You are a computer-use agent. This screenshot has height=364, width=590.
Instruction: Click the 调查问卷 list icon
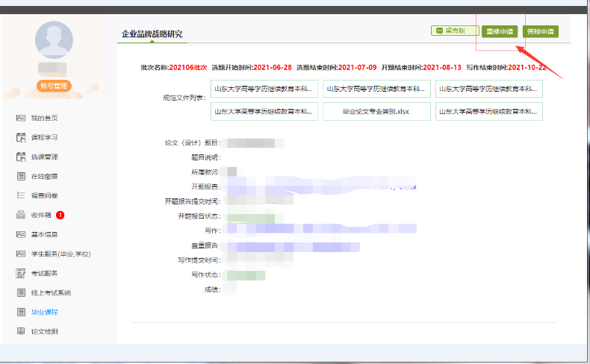pyautogui.click(x=21, y=195)
